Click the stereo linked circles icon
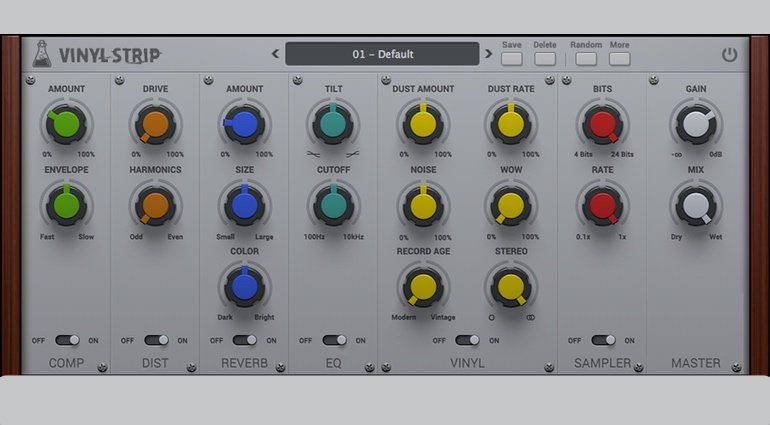 [x=530, y=317]
